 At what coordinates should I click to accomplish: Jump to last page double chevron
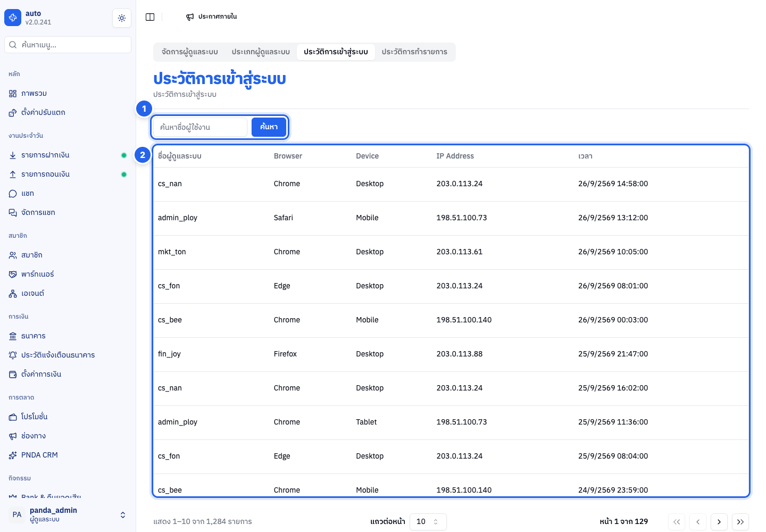[x=740, y=522]
